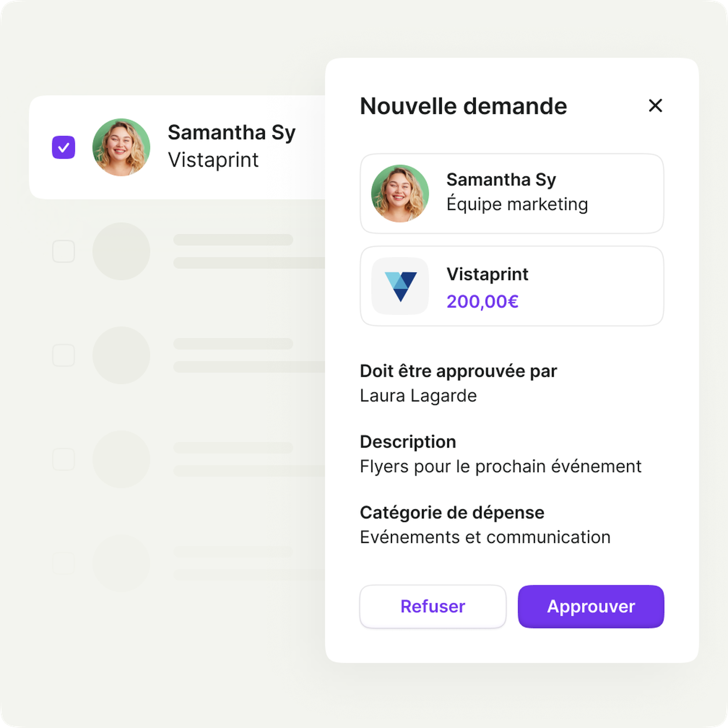Click the second placeholder avatar circle

click(121, 251)
